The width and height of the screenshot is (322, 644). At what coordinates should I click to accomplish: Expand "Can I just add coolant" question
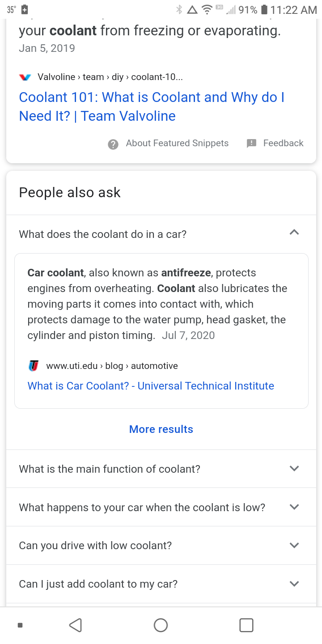[x=294, y=584]
